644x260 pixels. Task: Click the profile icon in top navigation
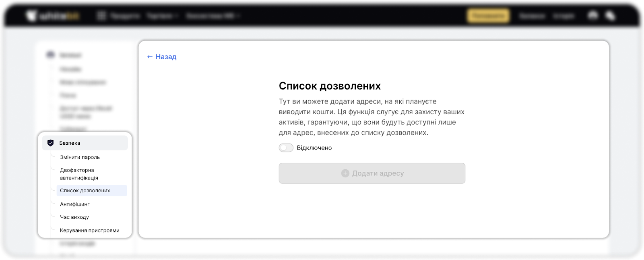593,16
